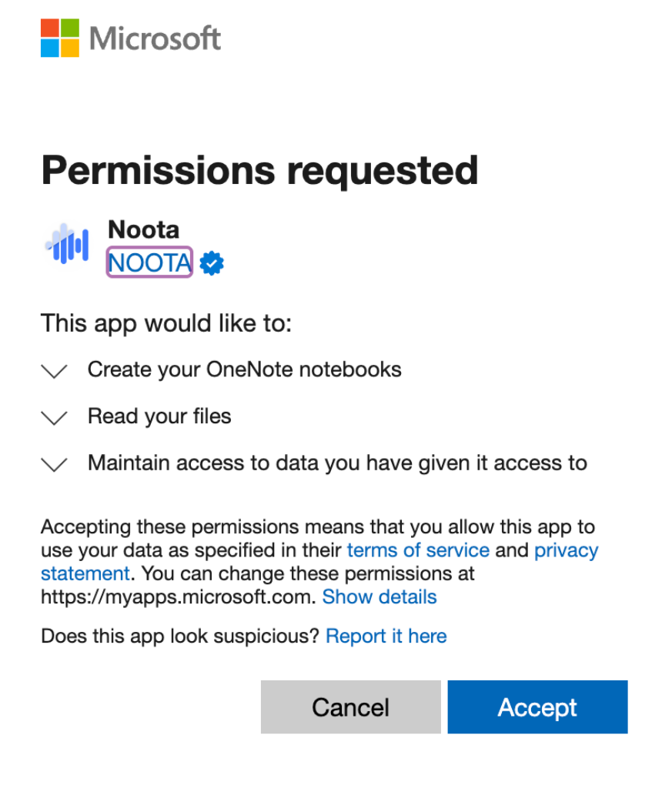Image resolution: width=672 pixels, height=802 pixels.
Task: Click the Microsoft four-square logo
Action: pyautogui.click(x=60, y=38)
